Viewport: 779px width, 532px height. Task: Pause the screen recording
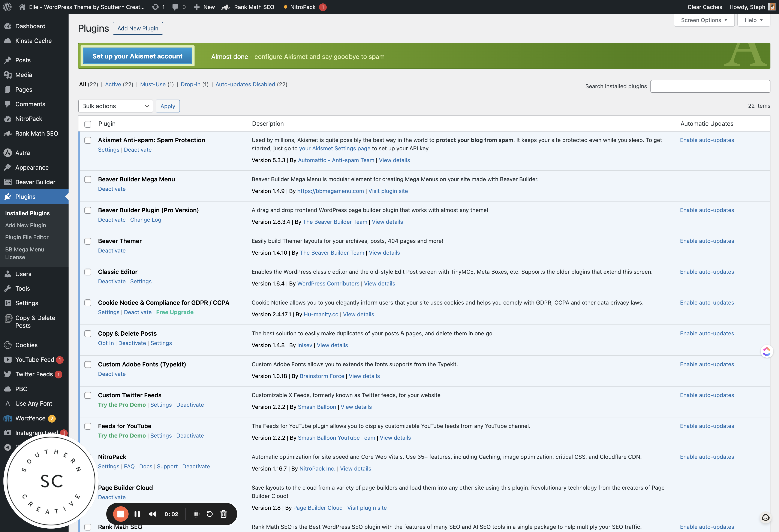[137, 514]
